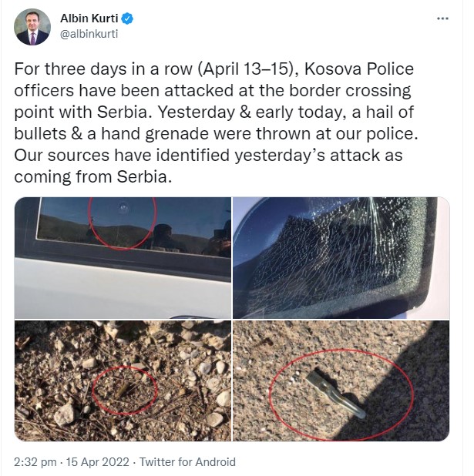474x476 pixels.
Task: Open the car window bullet hole photo
Action: point(123,256)
